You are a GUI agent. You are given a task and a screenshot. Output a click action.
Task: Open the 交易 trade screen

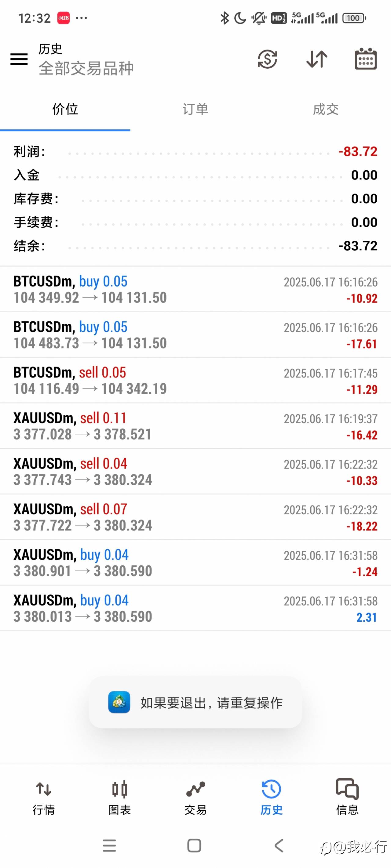[x=195, y=797]
